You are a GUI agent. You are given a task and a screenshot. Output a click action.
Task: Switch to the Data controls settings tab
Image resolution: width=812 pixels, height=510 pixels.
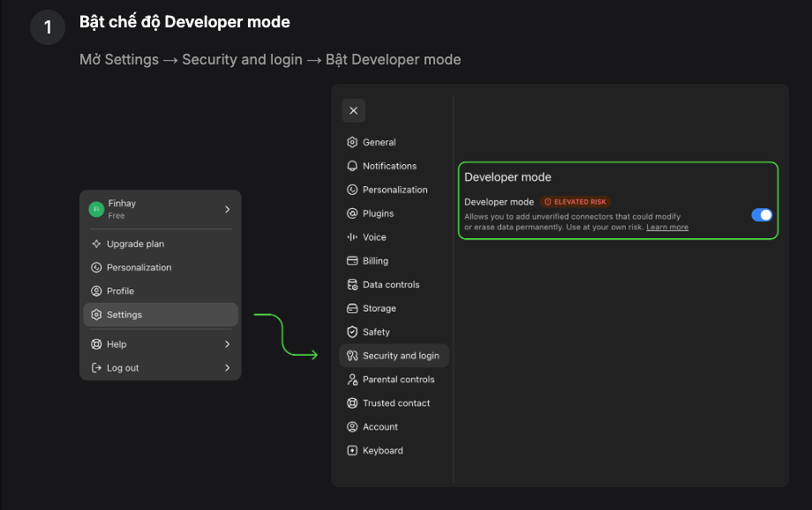(395, 285)
